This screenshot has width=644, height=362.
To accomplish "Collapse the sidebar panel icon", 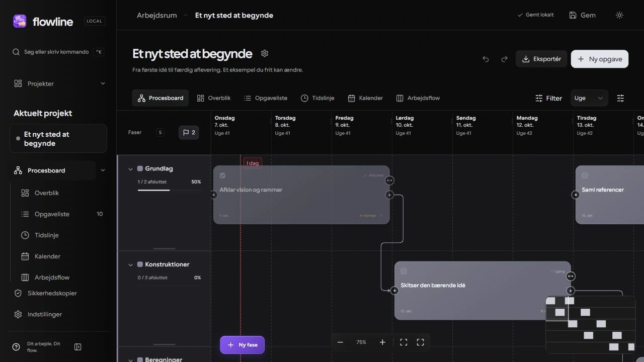I will coord(78,347).
